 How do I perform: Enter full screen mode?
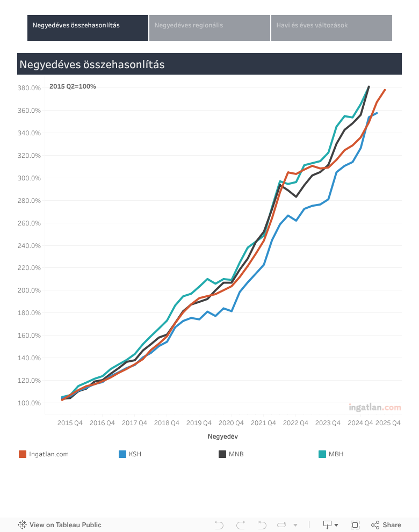355,525
